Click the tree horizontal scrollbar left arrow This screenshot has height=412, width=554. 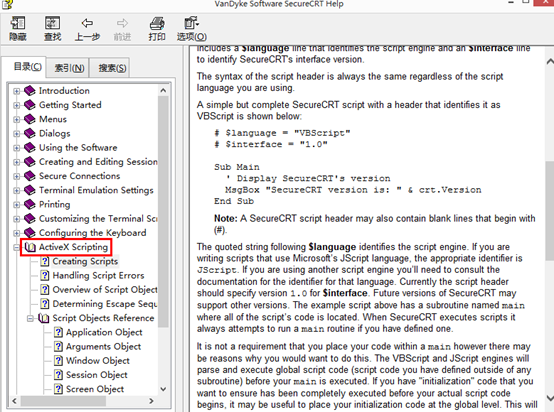pyautogui.click(x=14, y=401)
